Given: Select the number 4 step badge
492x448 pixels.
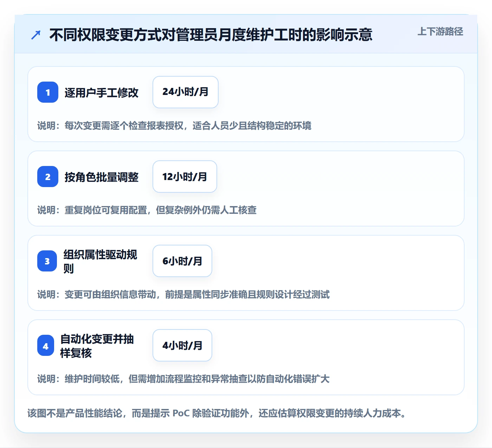Looking at the screenshot, I should [x=46, y=345].
